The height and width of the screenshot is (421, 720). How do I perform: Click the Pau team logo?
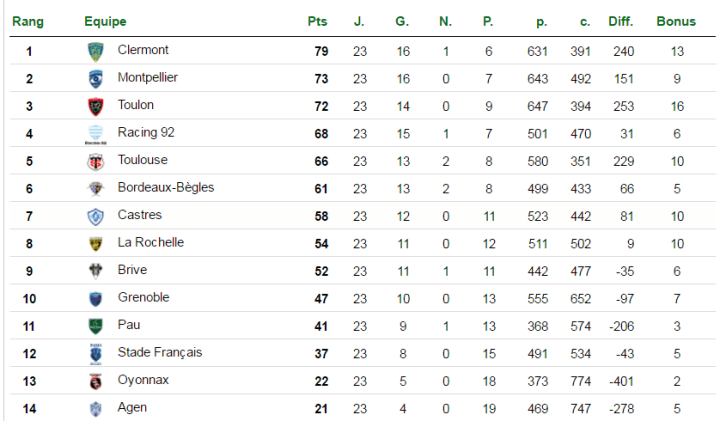(96, 325)
